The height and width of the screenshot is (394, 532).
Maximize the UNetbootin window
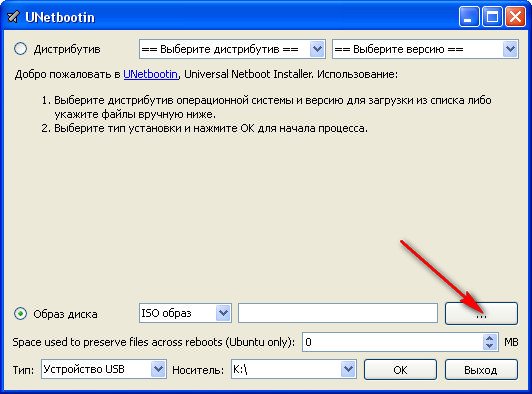492,17
